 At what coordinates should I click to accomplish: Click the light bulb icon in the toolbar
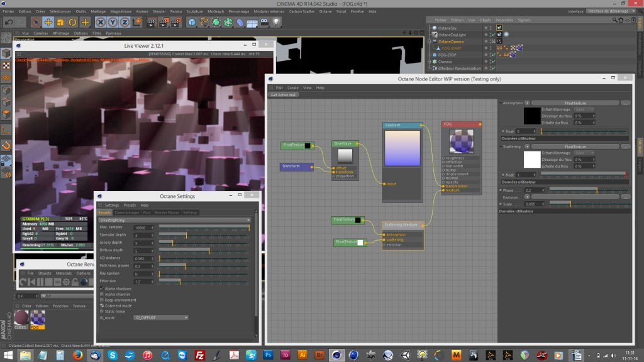277,22
